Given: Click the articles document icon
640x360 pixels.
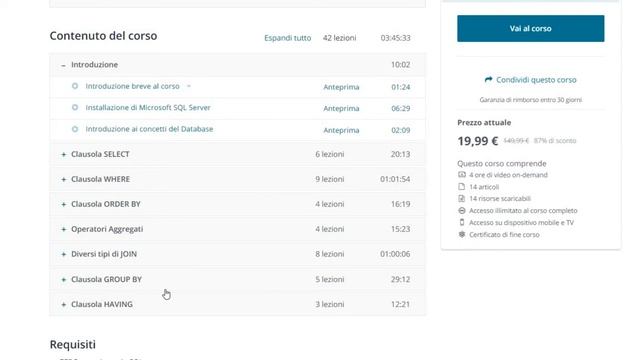Looking at the screenshot, I should click(462, 187).
